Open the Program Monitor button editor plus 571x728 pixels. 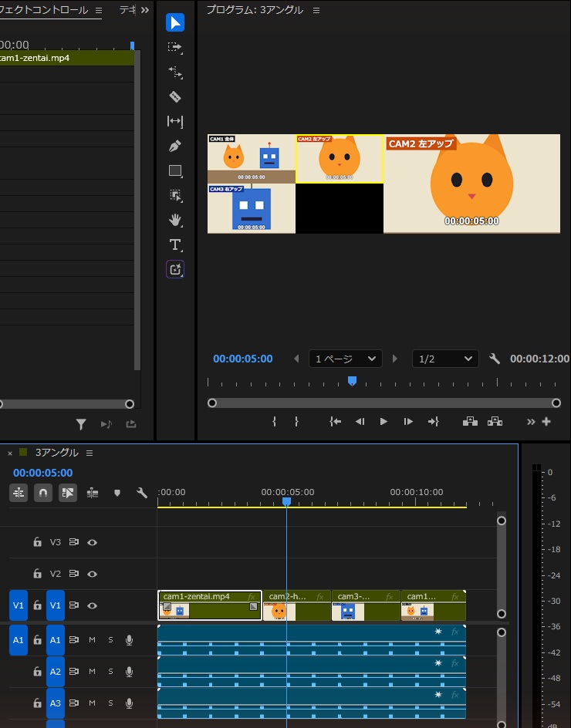(546, 422)
